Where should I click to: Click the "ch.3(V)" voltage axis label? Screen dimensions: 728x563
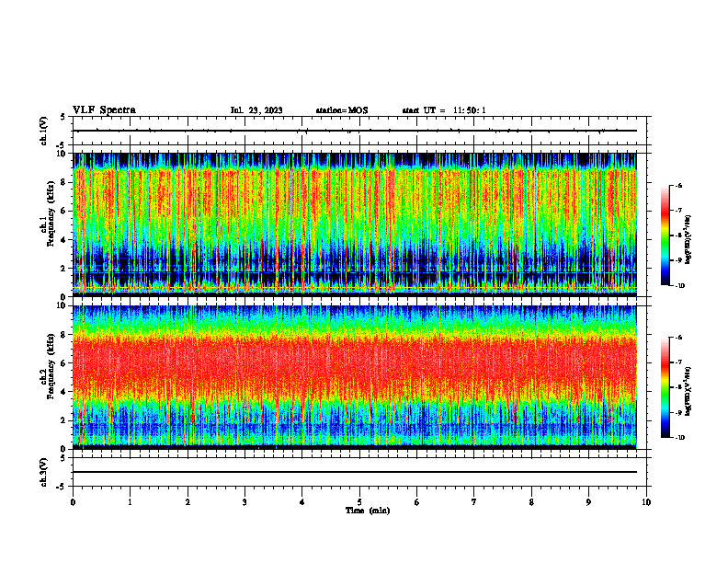click(x=43, y=472)
